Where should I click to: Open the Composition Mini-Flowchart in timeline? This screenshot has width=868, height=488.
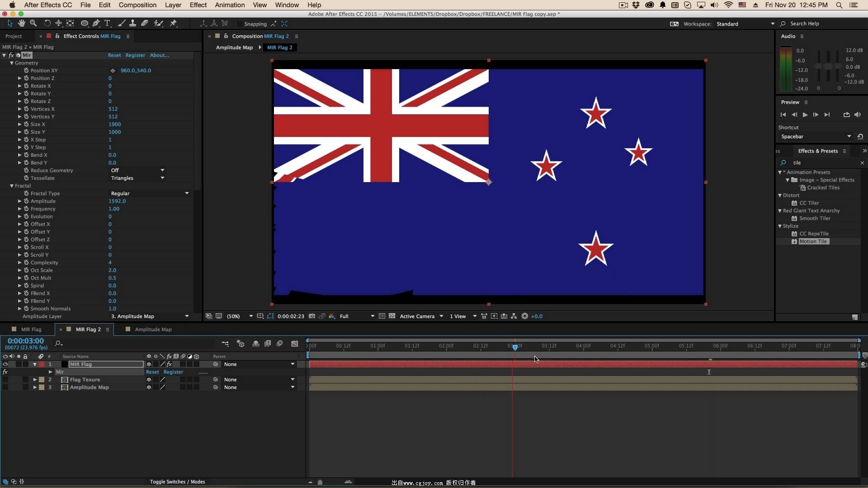(x=225, y=344)
